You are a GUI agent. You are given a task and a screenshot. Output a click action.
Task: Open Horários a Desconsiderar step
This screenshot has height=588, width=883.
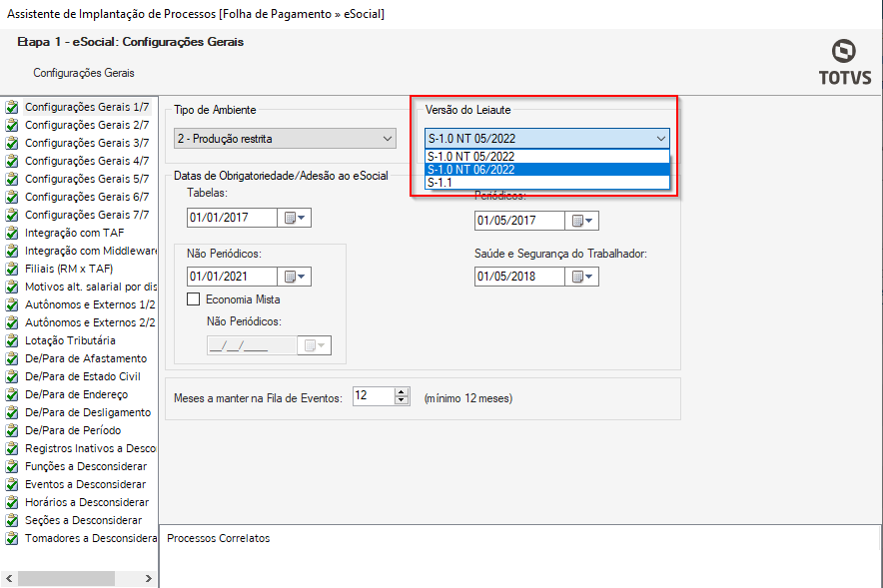click(87, 502)
